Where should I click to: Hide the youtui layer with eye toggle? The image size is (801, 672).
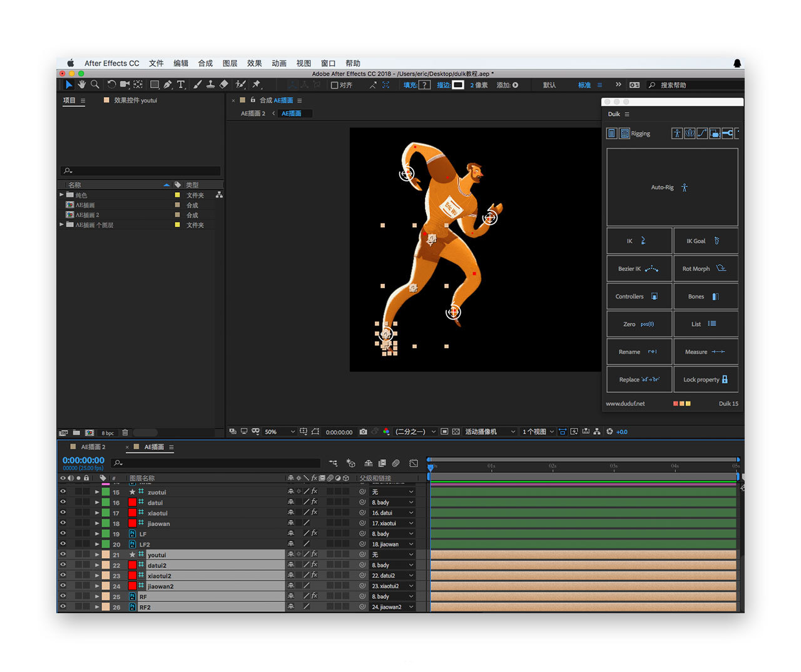63,554
